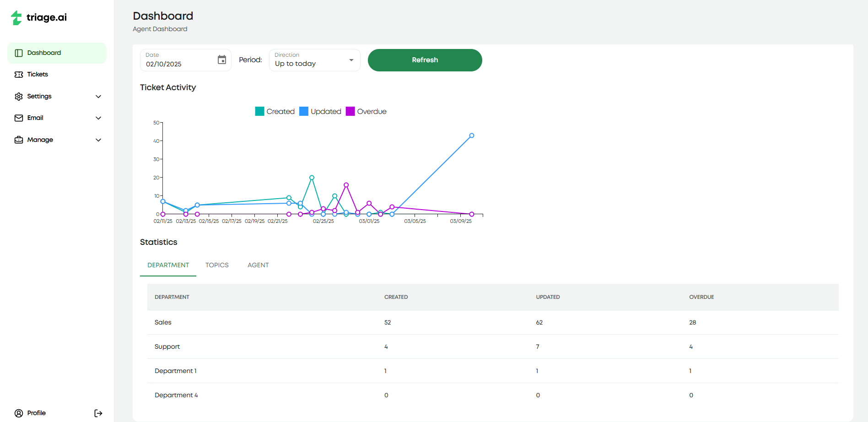The width and height of the screenshot is (868, 422).
Task: Switch to the TOPICS tab
Action: click(x=217, y=265)
